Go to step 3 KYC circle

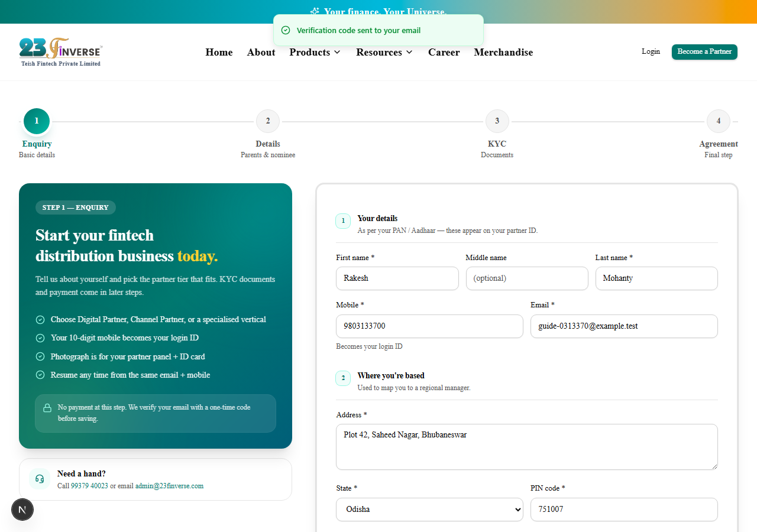coord(497,121)
